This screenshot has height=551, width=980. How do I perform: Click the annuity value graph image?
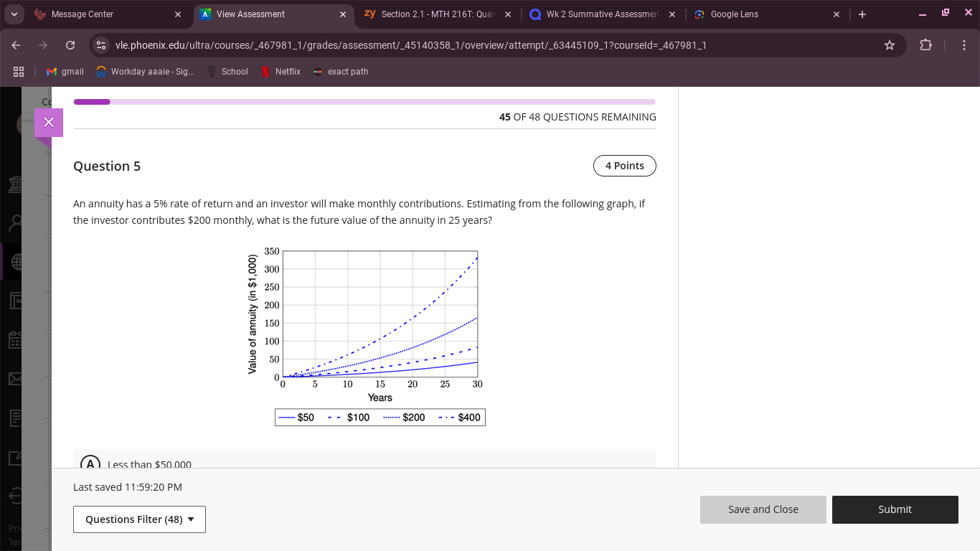(365, 336)
